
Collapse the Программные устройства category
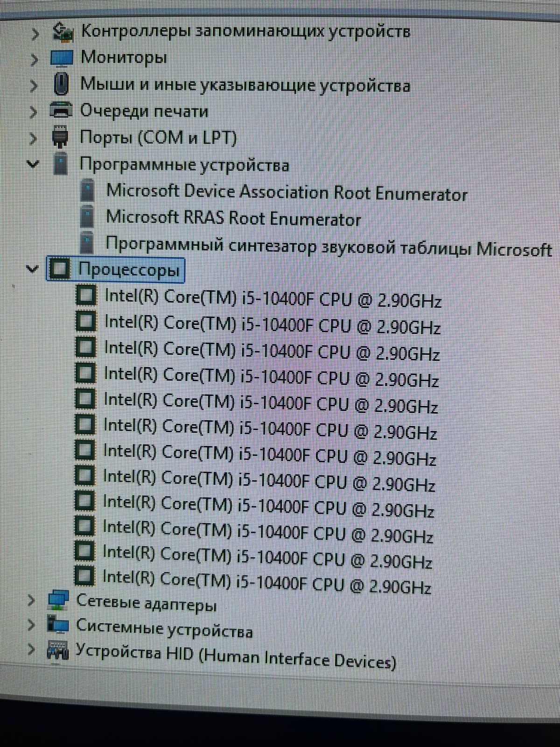coord(32,164)
